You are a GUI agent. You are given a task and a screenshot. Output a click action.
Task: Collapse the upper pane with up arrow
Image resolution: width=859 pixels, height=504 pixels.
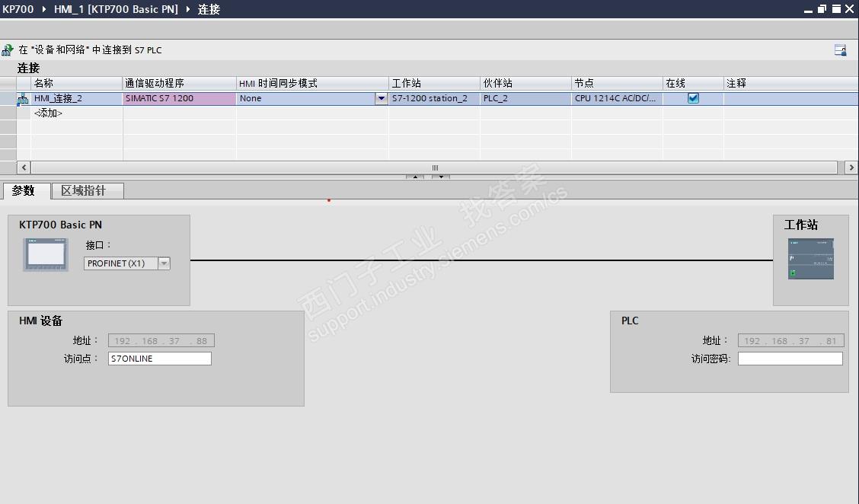click(415, 177)
